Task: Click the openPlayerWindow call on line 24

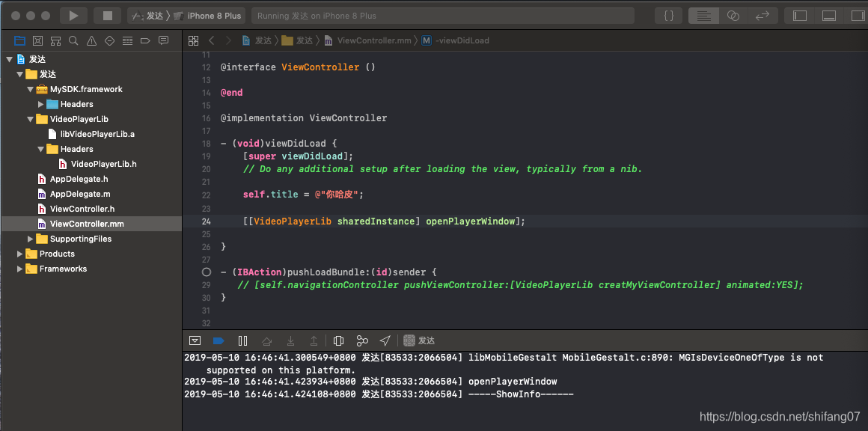Action: coord(471,221)
